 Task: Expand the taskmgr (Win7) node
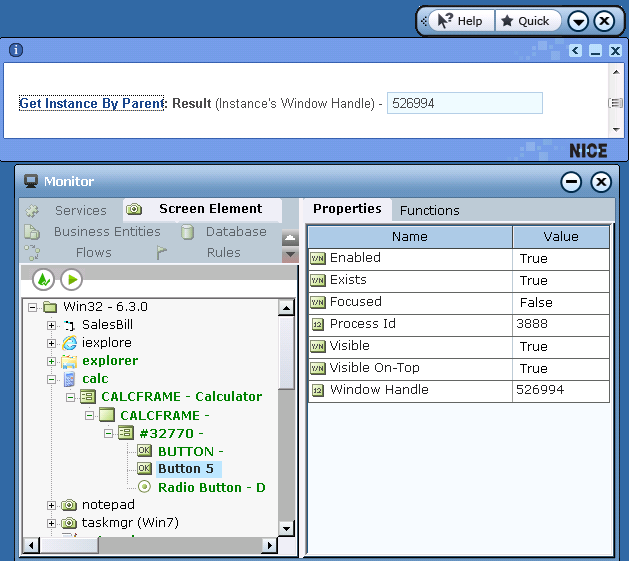tap(51, 523)
